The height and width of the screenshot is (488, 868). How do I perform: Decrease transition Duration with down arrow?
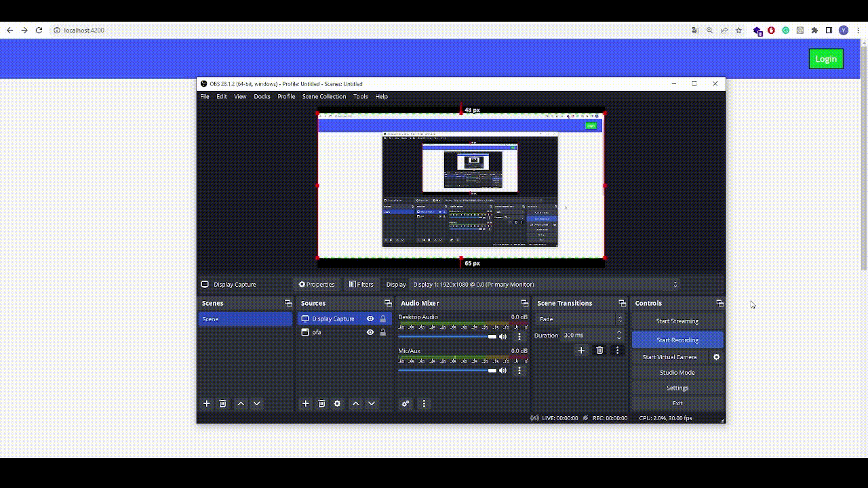click(x=619, y=338)
